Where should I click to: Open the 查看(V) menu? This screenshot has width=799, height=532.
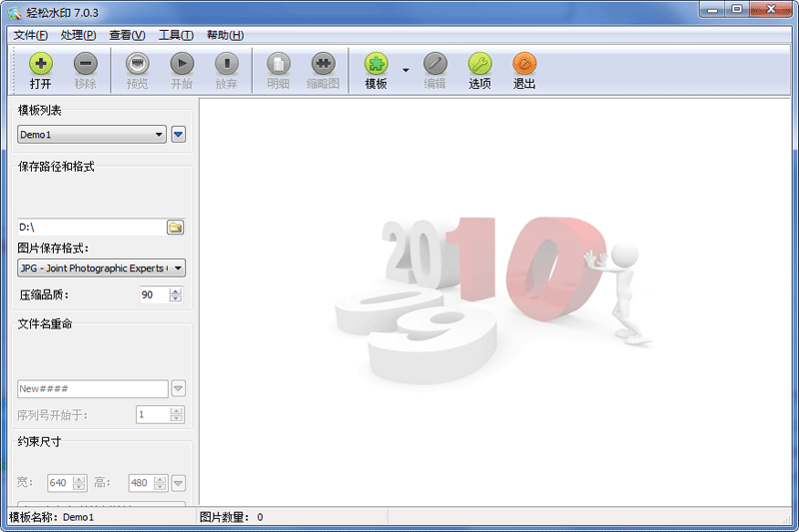[x=127, y=35]
